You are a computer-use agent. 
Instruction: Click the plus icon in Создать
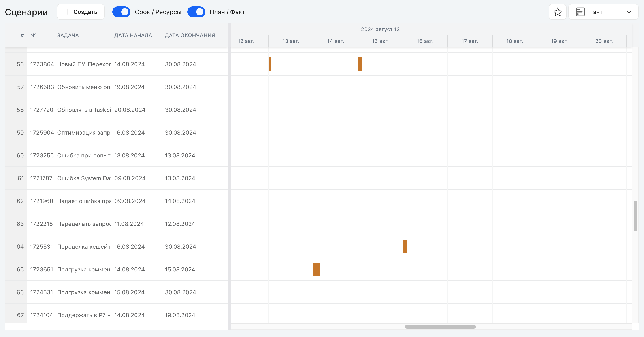point(67,12)
